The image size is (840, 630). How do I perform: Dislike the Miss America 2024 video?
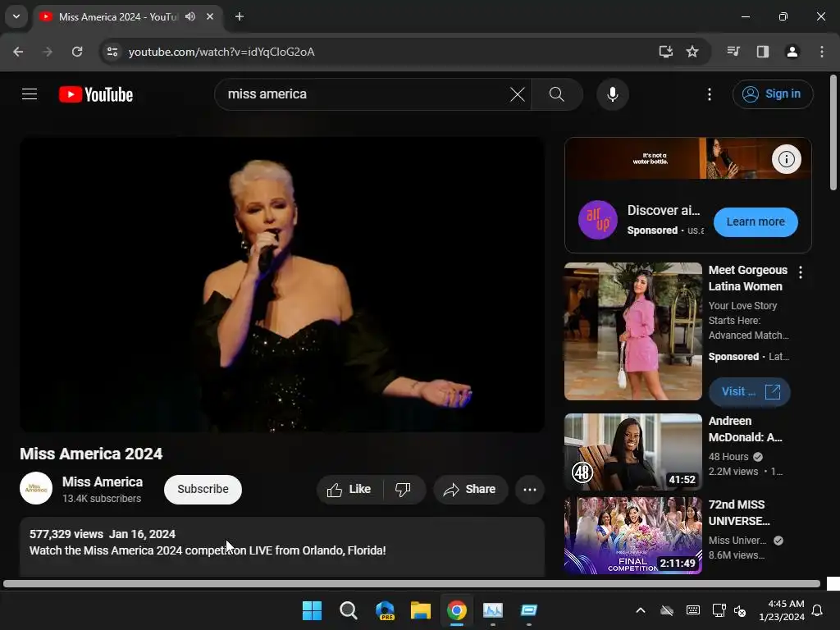[403, 489]
